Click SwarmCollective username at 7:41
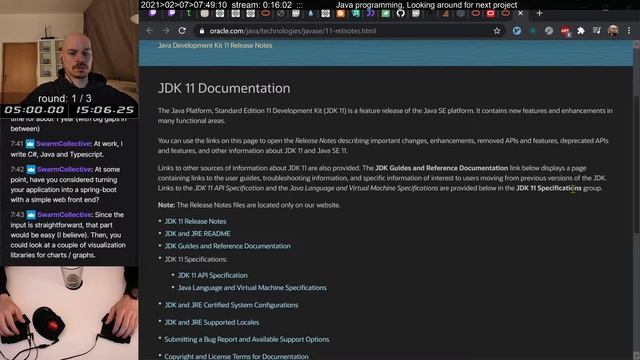Viewport: 640px width, 360px height. click(x=64, y=144)
